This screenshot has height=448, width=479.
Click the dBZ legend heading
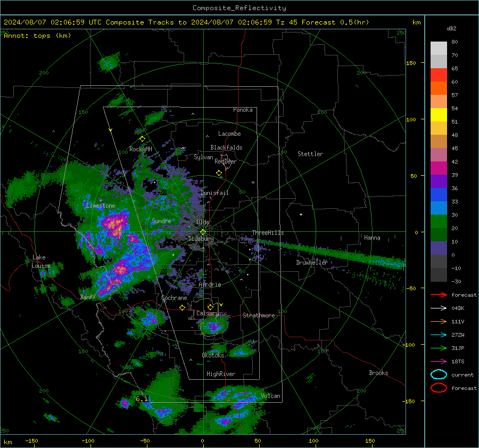pyautogui.click(x=451, y=28)
